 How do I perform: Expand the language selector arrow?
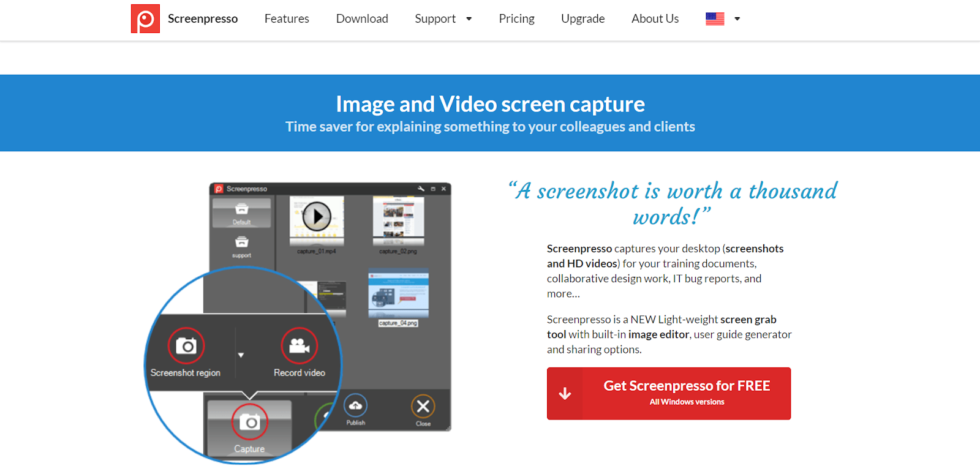[x=737, y=19]
